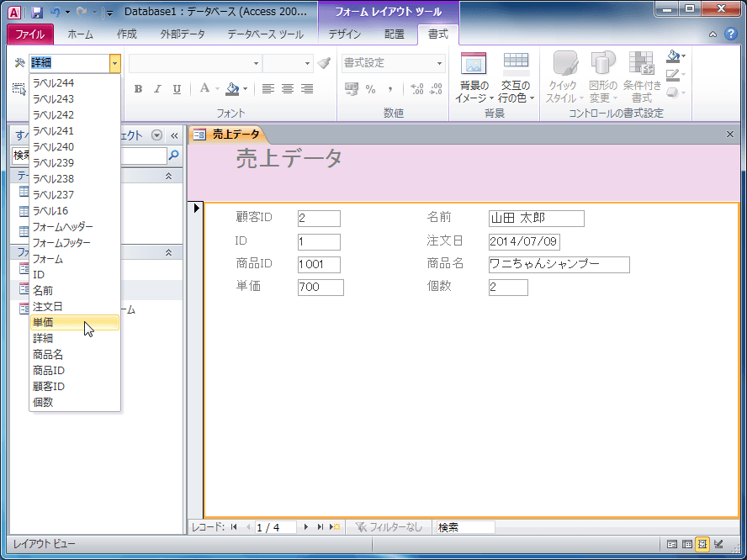Click new blank record icon
The width and height of the screenshot is (747, 560).
coord(336,527)
